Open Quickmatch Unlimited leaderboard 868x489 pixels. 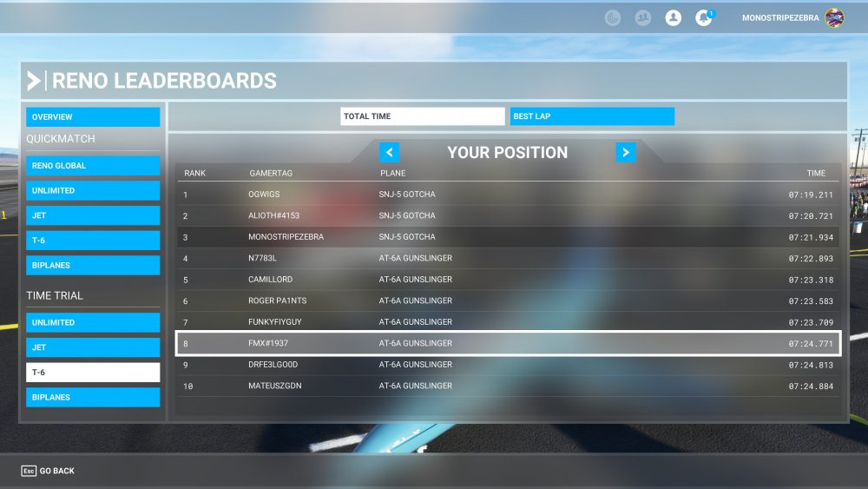pyautogui.click(x=93, y=190)
